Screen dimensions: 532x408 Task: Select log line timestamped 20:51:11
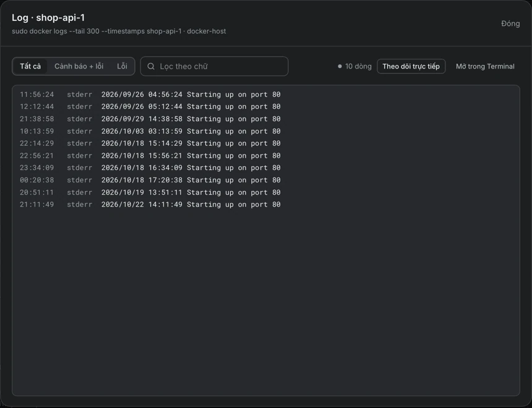tap(265, 192)
